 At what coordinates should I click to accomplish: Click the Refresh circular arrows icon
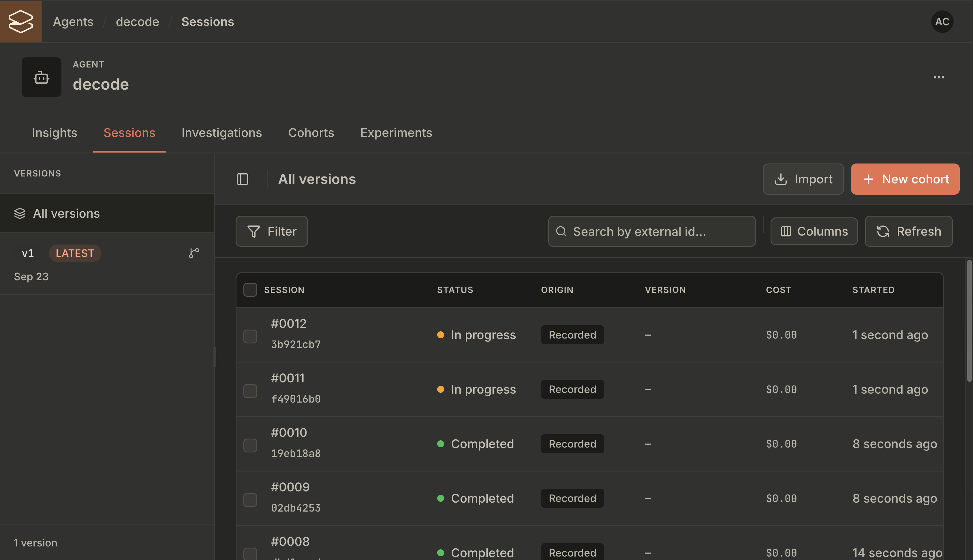coord(883,232)
